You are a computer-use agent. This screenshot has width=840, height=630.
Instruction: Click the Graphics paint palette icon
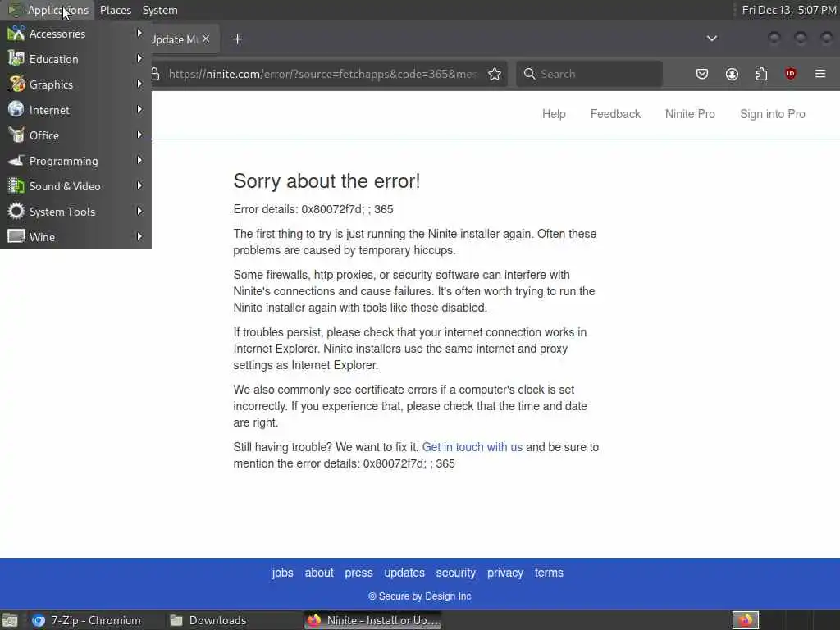click(16, 84)
